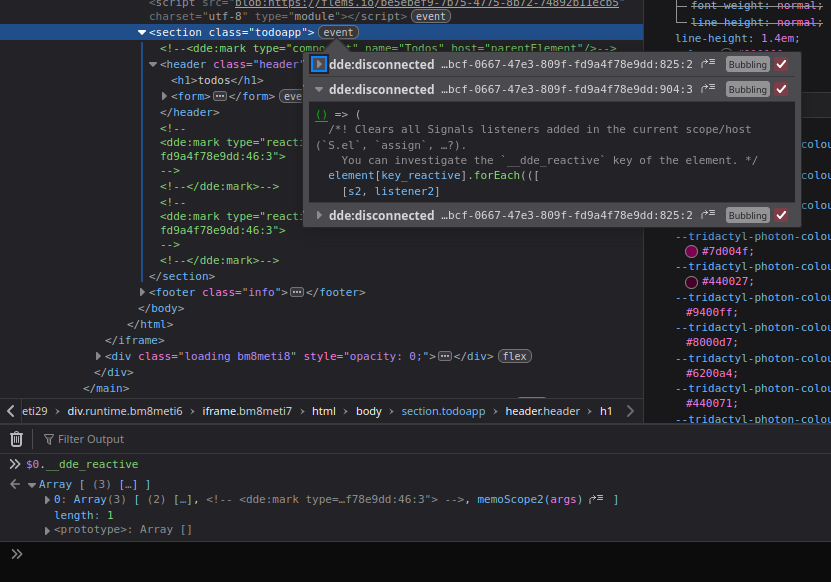Click the flex badge on loading div
The height and width of the screenshot is (582, 831).
point(515,356)
